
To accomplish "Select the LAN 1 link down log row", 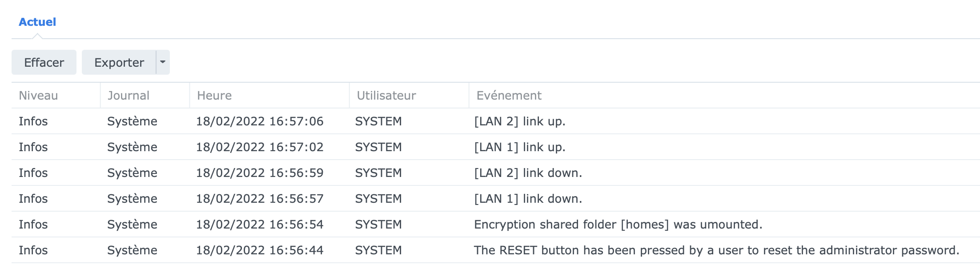I will pos(528,199).
